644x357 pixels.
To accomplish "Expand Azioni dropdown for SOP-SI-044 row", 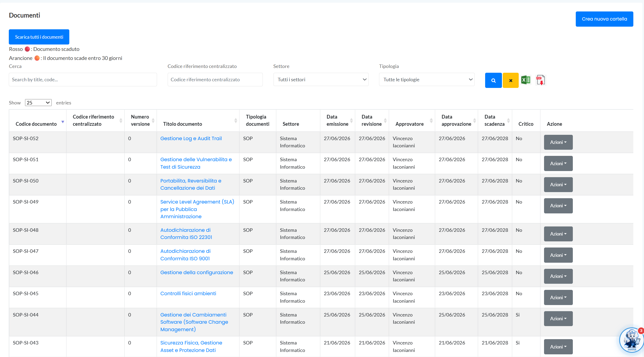I will point(558,319).
